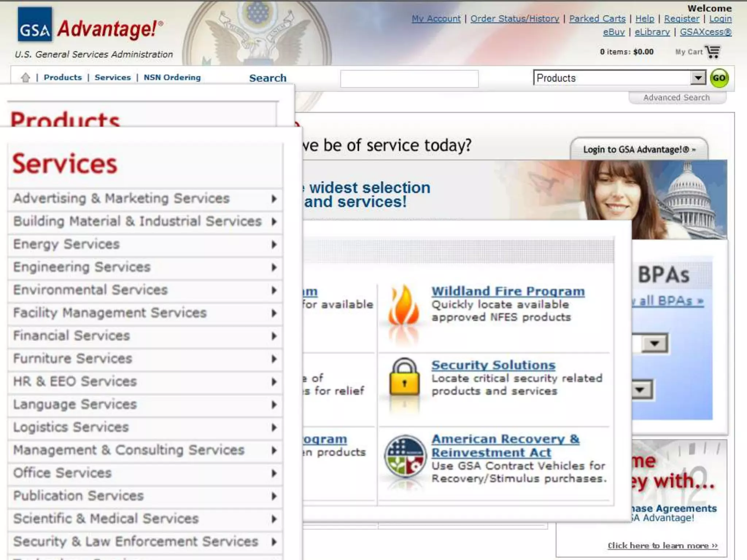Viewport: 747px width, 560px height.
Task: Expand Advertising & Marketing Services submenu arrow
Action: [x=274, y=199]
